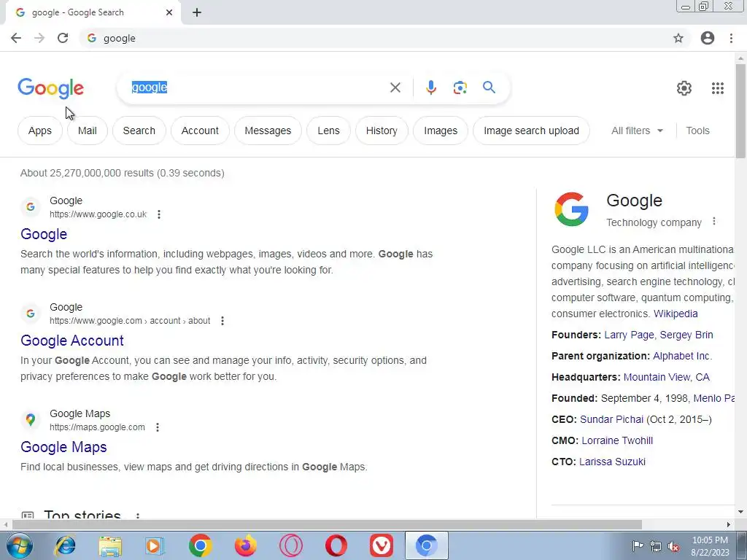Open Quick settings gear icon
747x560 pixels.
(x=684, y=88)
